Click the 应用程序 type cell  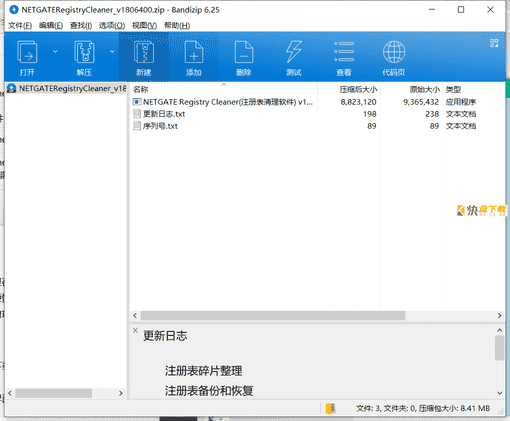point(461,102)
